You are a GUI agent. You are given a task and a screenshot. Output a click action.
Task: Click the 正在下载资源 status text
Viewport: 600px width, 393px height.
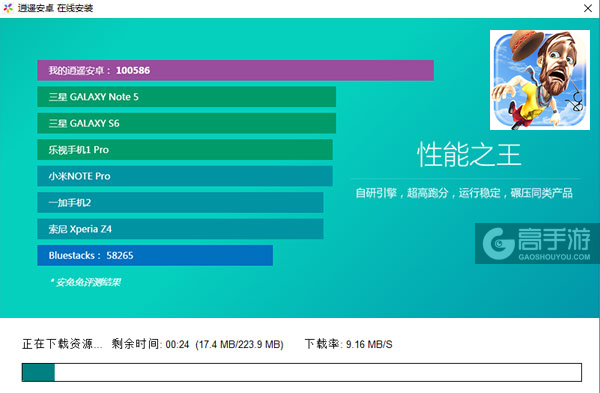tap(62, 344)
